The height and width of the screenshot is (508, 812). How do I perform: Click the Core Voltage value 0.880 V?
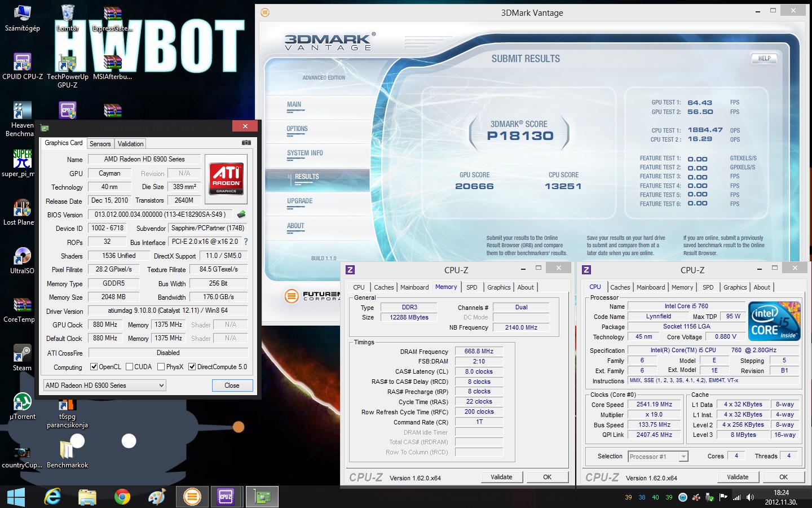tap(725, 336)
